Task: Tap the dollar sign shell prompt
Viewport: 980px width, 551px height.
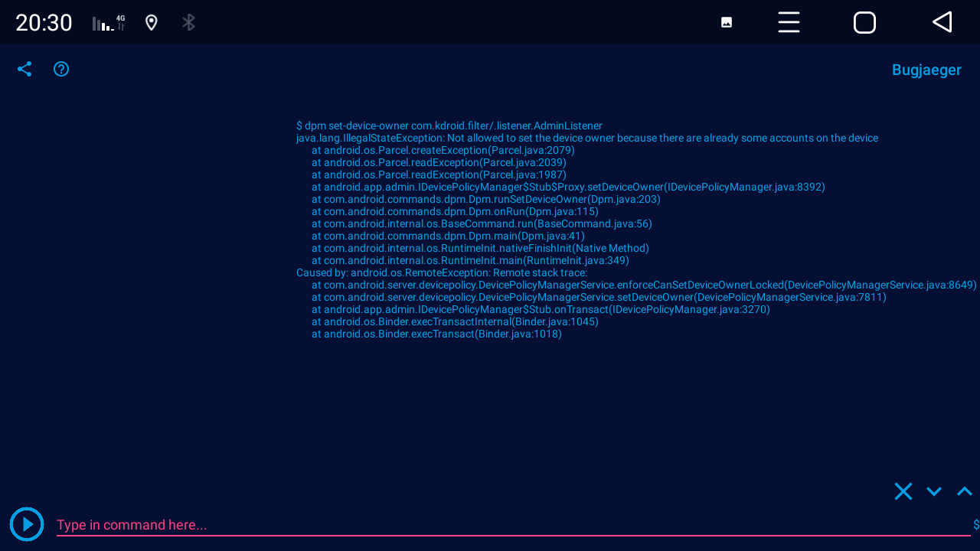Action: [x=973, y=524]
